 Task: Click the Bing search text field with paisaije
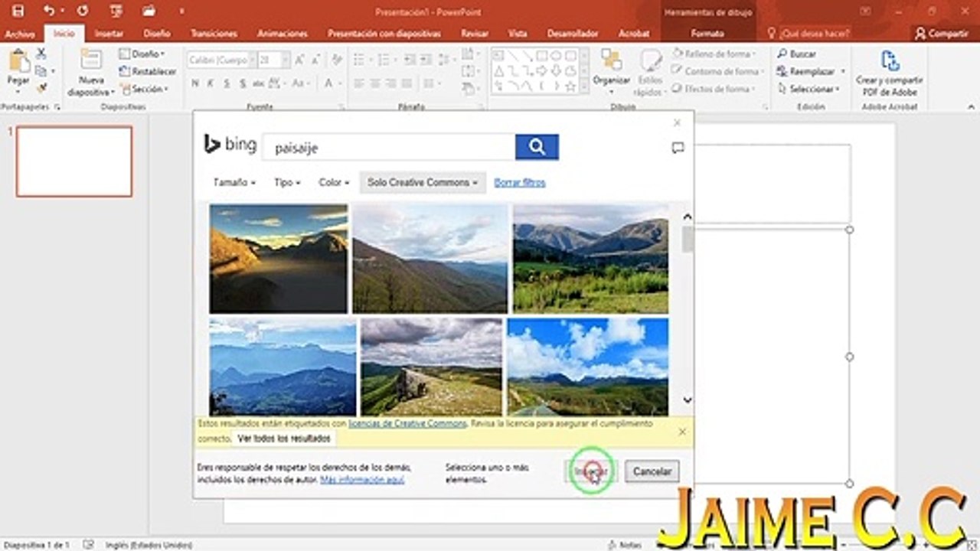pyautogui.click(x=389, y=147)
